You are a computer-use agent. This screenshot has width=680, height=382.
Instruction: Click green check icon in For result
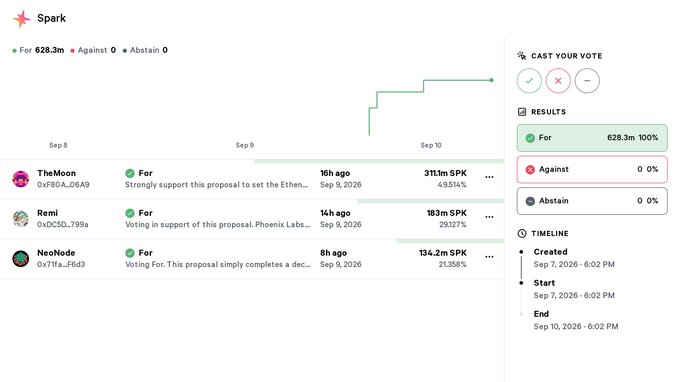pos(530,138)
